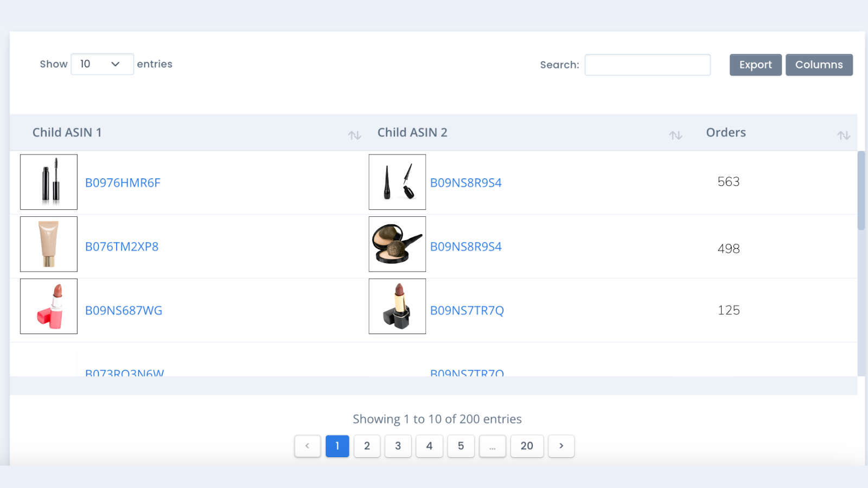The image size is (868, 488).
Task: Sort table by Child ASIN 1 column
Action: 354,135
